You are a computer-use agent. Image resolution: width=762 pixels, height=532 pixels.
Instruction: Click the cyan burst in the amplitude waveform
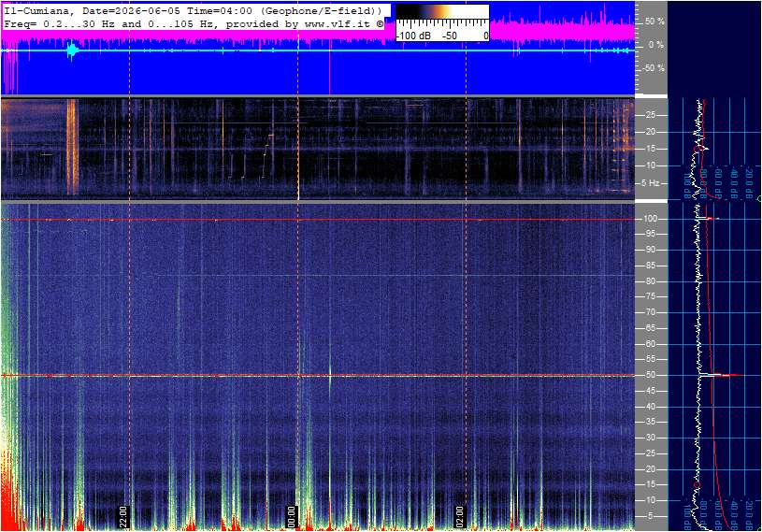coord(72,50)
